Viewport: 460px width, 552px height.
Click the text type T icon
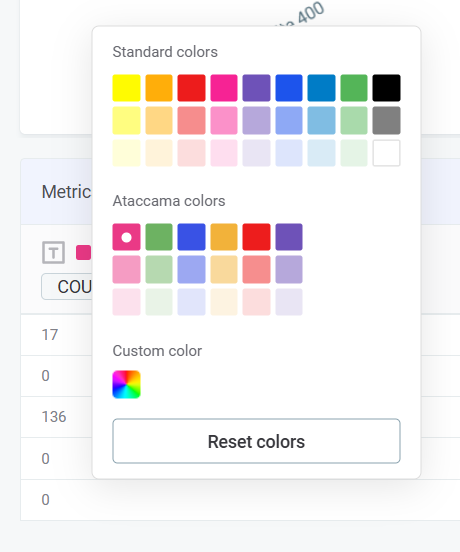pos(53,252)
